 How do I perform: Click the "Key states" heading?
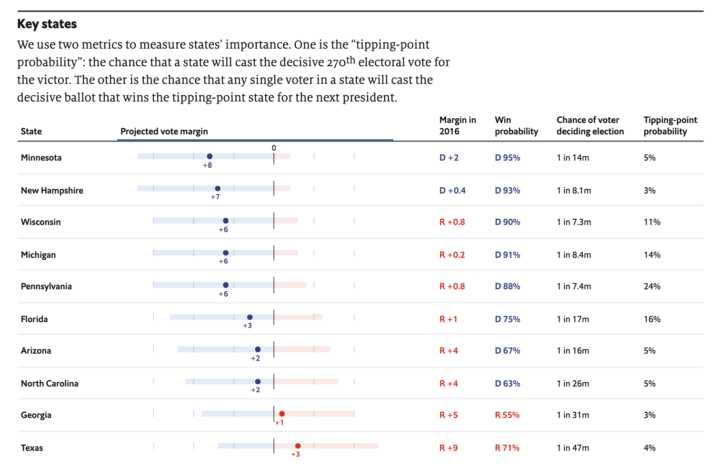point(48,23)
